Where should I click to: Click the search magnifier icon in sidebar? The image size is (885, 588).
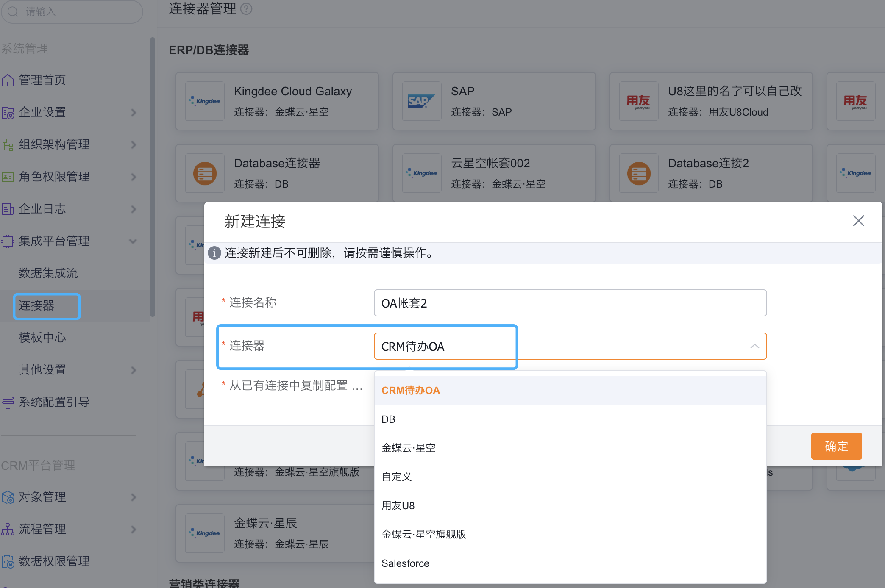(x=13, y=11)
